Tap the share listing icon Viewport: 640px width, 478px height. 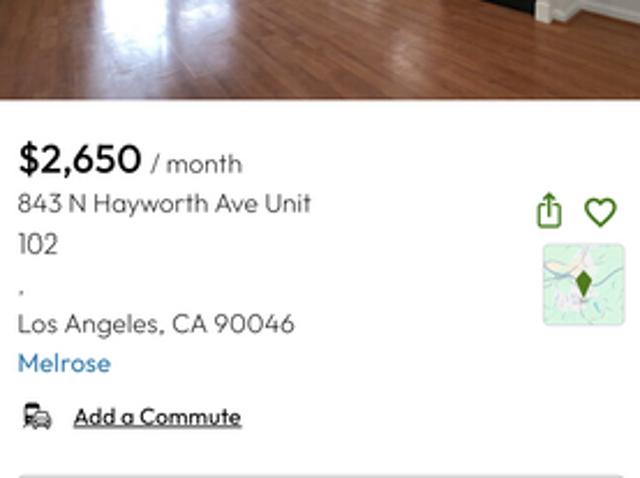coord(549,212)
